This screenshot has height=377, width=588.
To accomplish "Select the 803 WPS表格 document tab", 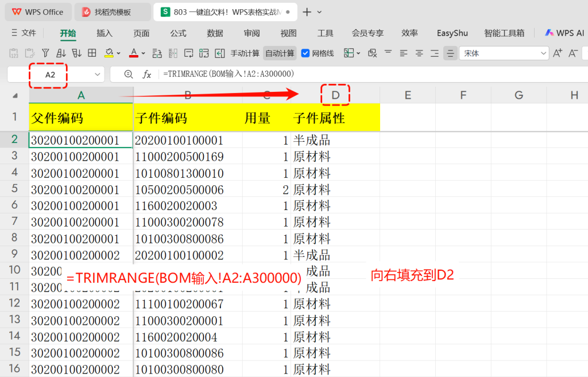I will pos(225,12).
